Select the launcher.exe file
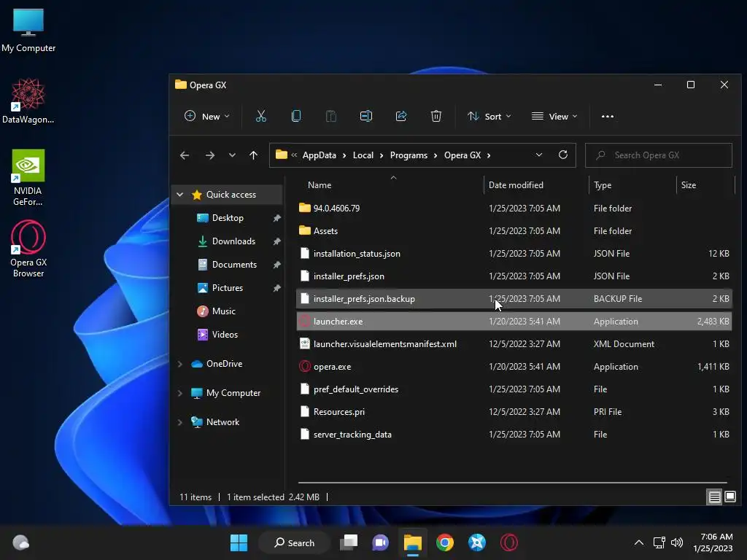The width and height of the screenshot is (747, 560). pos(514,322)
